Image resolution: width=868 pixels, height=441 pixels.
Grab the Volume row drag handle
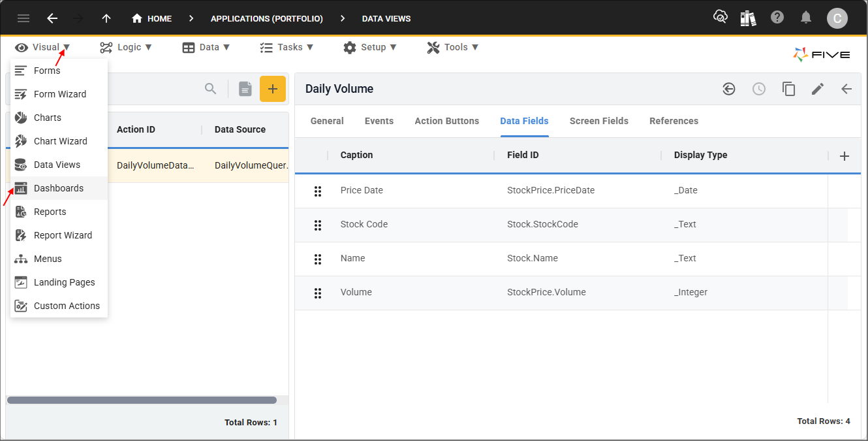318,293
